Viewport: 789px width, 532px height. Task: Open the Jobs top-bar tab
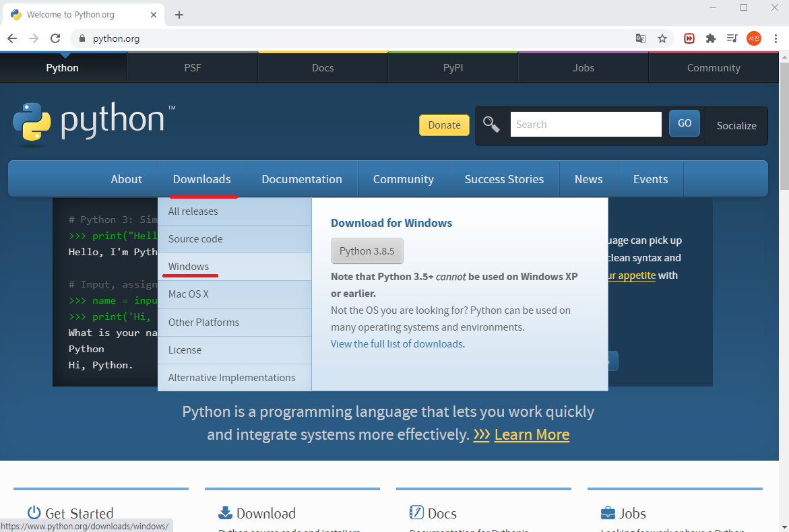pyautogui.click(x=583, y=68)
